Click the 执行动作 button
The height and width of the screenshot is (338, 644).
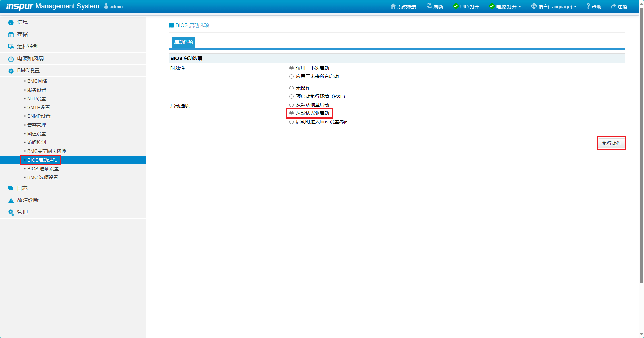(611, 143)
